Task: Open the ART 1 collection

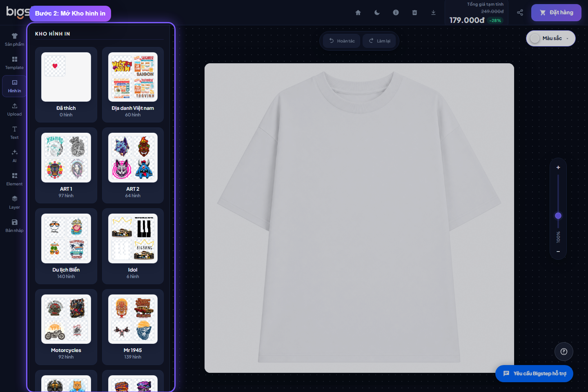Action: pos(66,165)
